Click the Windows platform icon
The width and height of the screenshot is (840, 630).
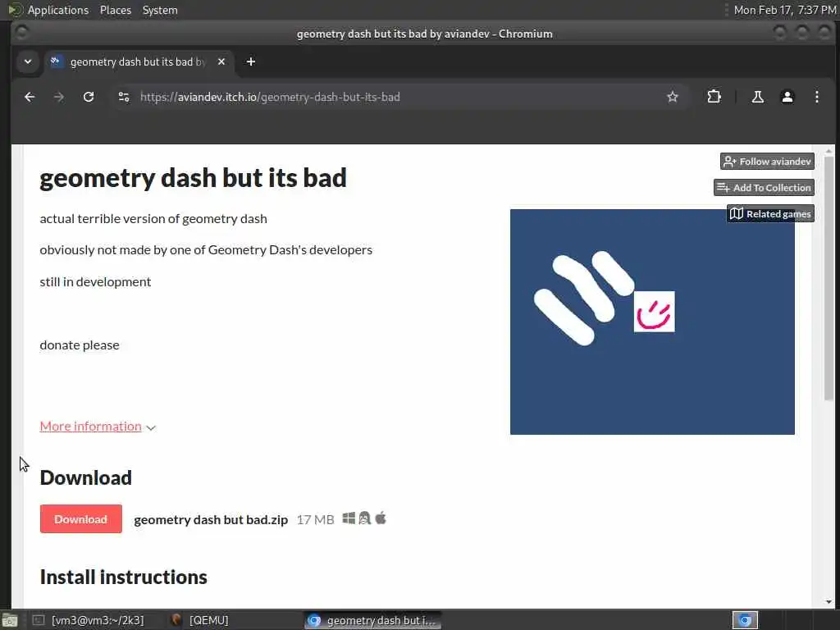coord(349,518)
